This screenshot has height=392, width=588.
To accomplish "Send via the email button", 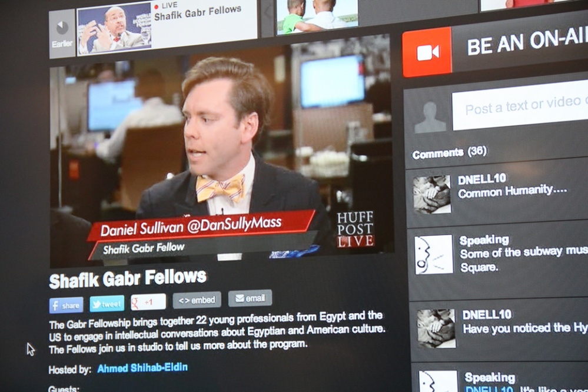I will click(250, 298).
